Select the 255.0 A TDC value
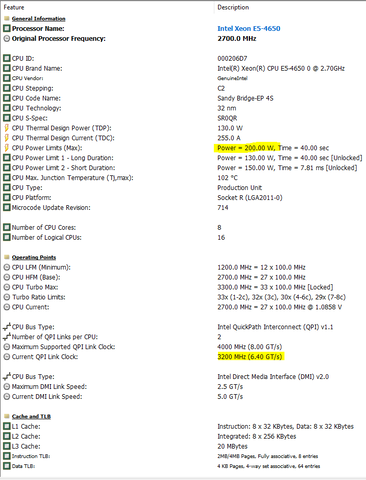 [x=229, y=138]
